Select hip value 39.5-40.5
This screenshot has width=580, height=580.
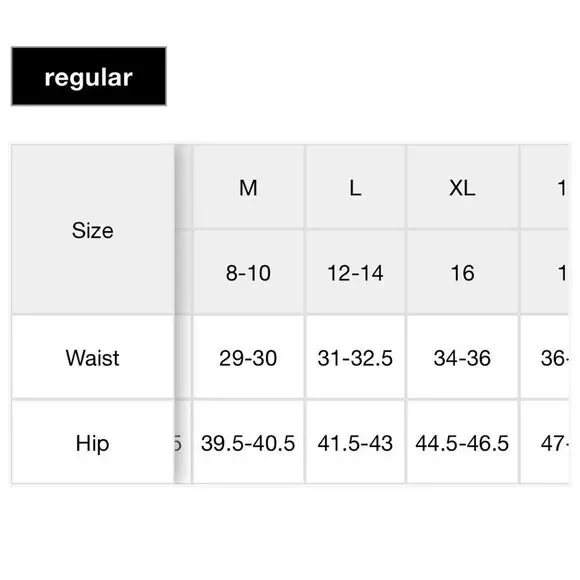248,442
